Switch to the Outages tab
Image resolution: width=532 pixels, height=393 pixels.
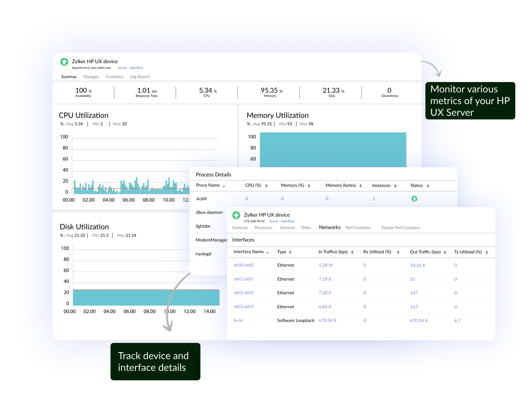point(91,76)
